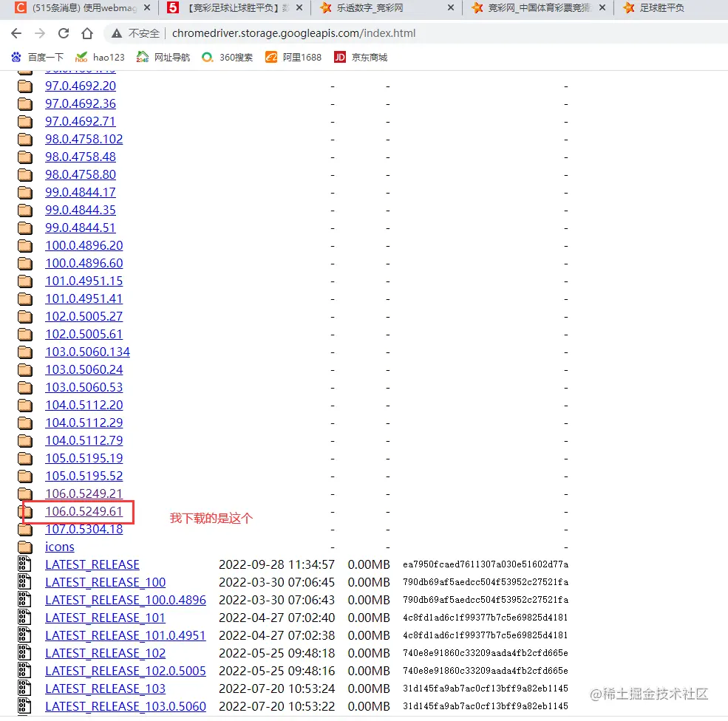Image resolution: width=728 pixels, height=721 pixels.
Task: Select the date 2022-09-28 11:34:57
Action: [x=276, y=564]
